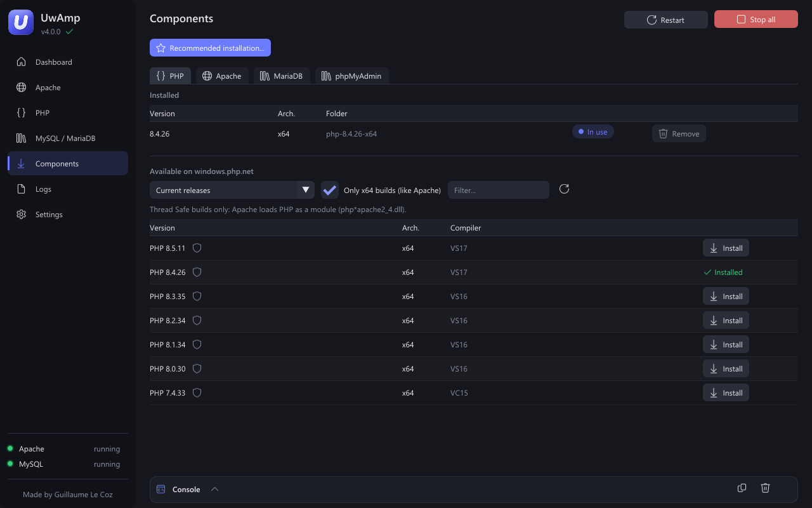This screenshot has height=508, width=812.
Task: Click the Apache green status dot
Action: (10, 449)
